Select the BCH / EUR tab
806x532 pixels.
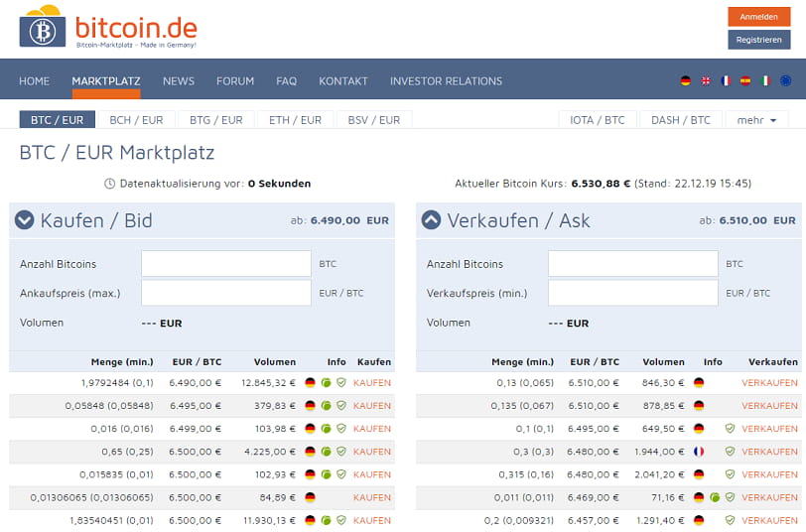point(136,120)
